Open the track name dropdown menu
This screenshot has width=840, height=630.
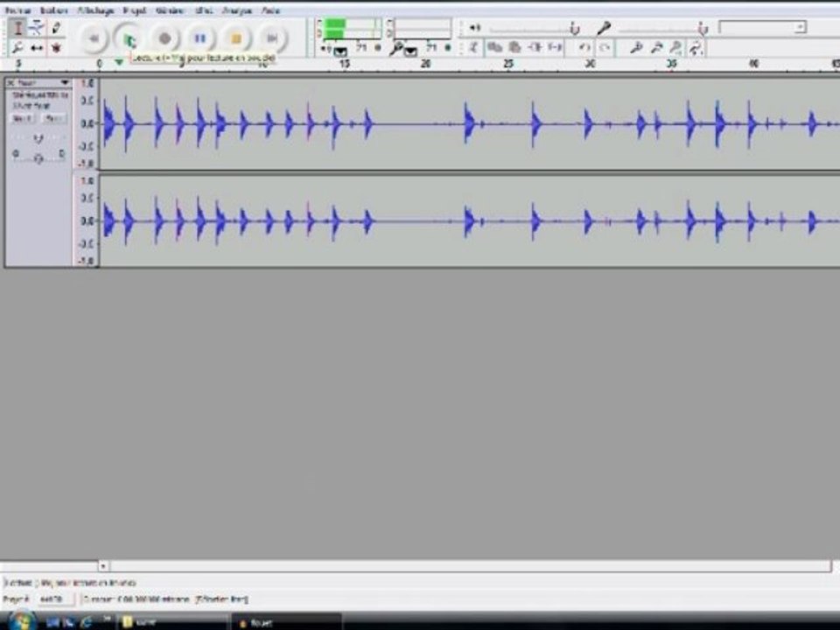click(64, 82)
